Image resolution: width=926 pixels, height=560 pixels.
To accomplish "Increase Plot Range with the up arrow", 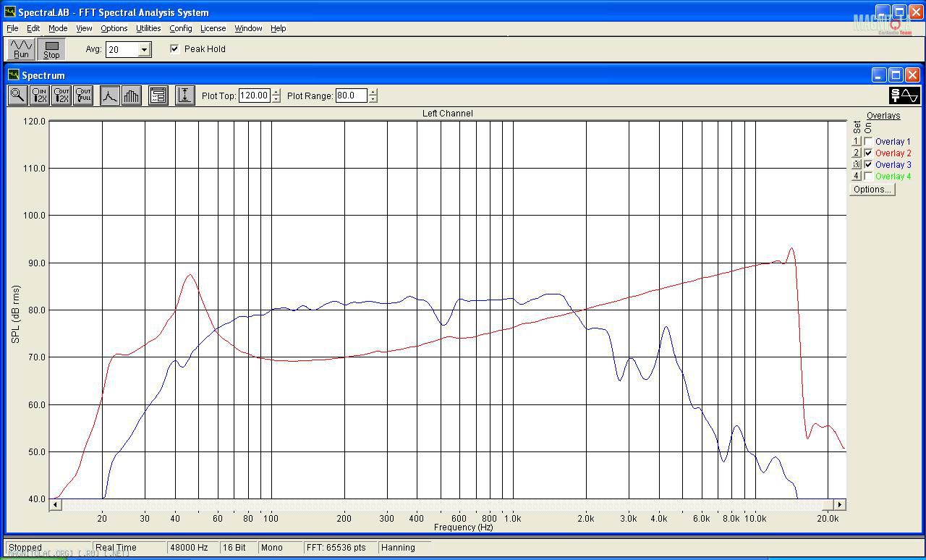I will point(373,92).
